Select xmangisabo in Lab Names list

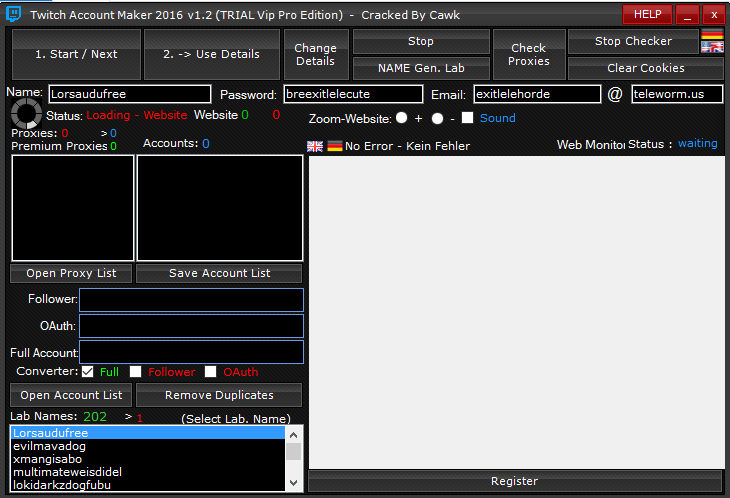148,459
